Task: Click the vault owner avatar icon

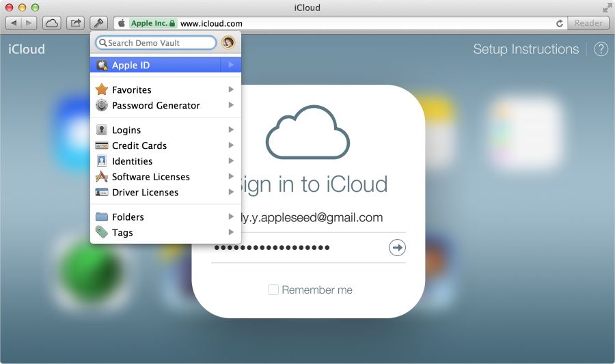Action: [x=228, y=42]
